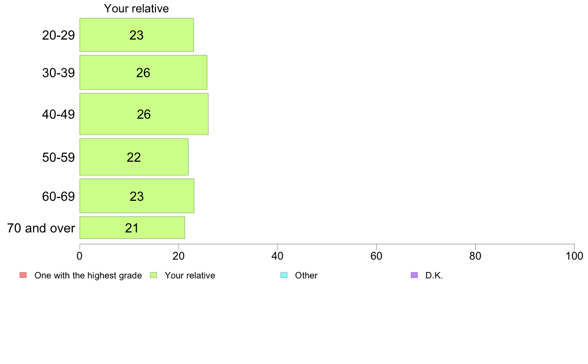This screenshot has height=364, width=588.
Task: Click the '40-49' age group label
Action: 58,114
